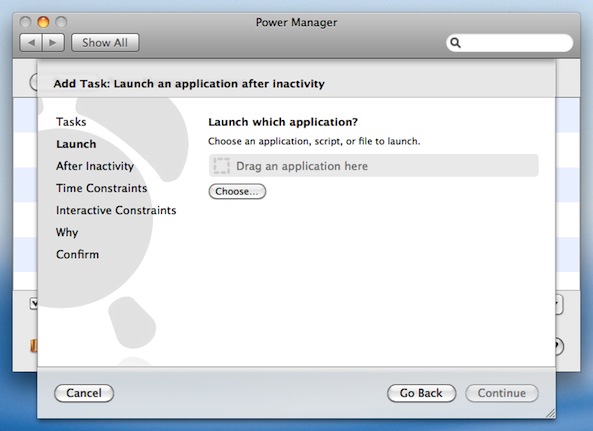The width and height of the screenshot is (593, 431).
Task: Select the Interactive Constraints step
Action: pyautogui.click(x=116, y=210)
